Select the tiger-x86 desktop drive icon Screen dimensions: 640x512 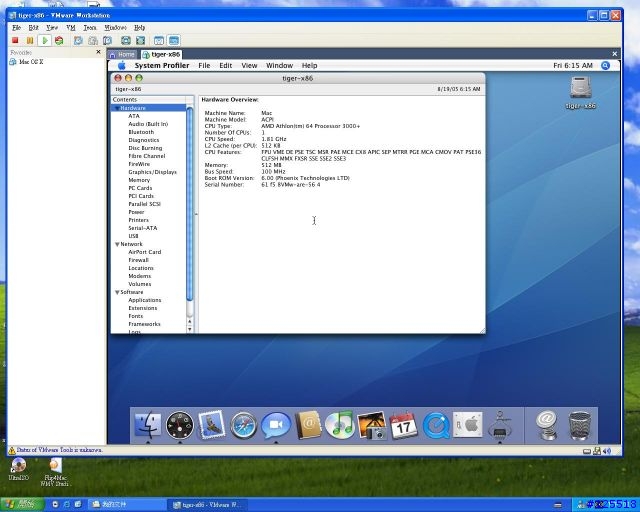pos(580,92)
